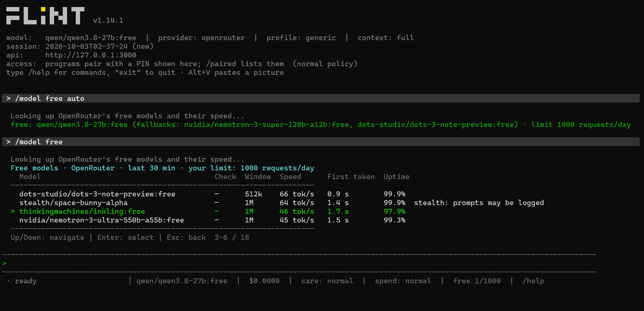Click the command input prompt line
This screenshot has height=311, width=644.
click(x=299, y=263)
